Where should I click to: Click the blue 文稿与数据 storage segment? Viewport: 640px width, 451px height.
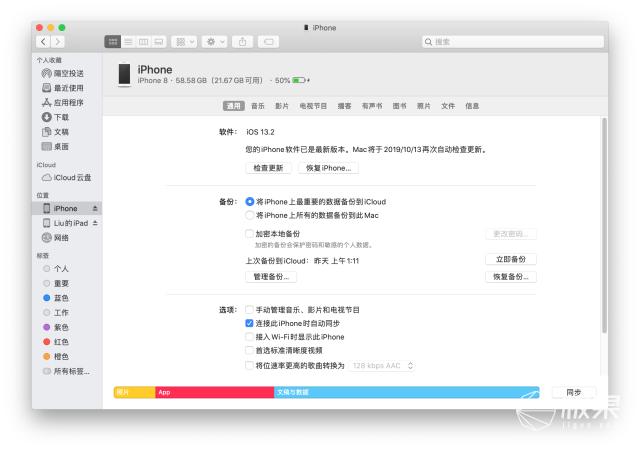click(407, 392)
